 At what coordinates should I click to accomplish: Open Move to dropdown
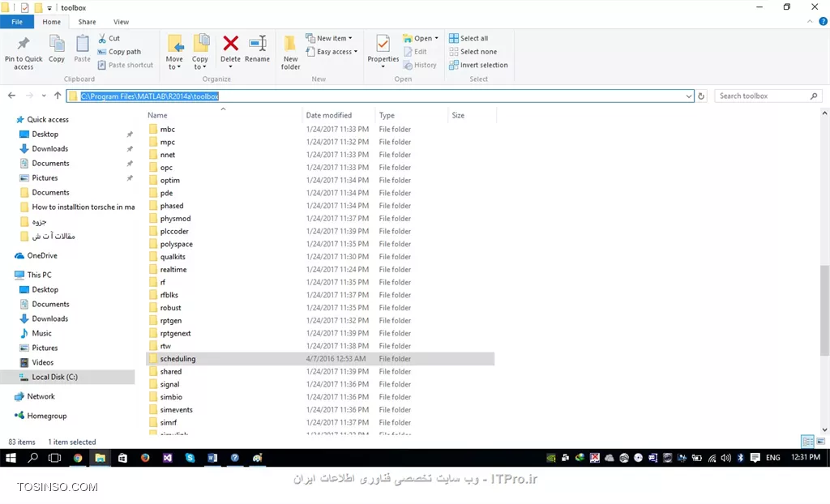174,52
